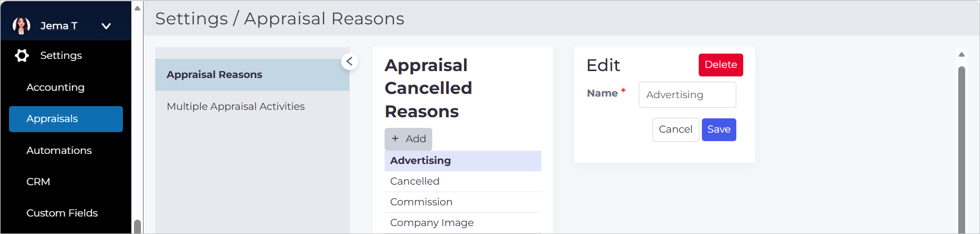Delete the Advertising reason
The height and width of the screenshot is (234, 980).
click(x=720, y=65)
